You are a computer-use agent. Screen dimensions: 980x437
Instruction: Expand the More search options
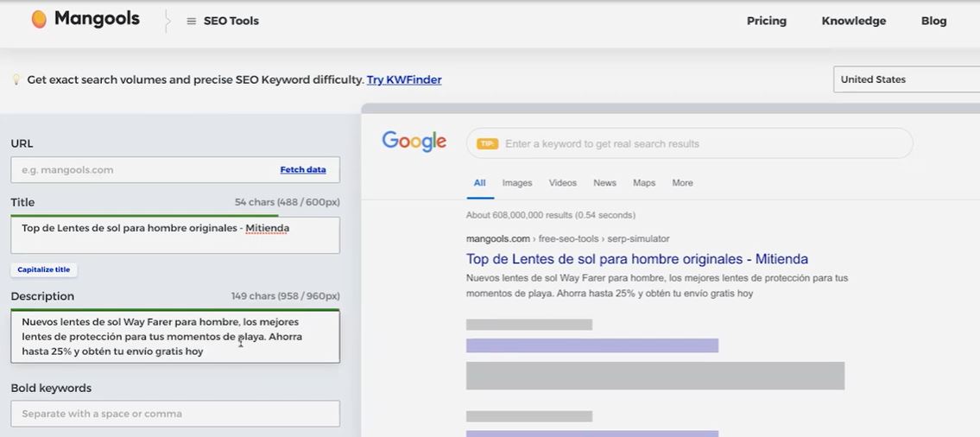pyautogui.click(x=682, y=183)
